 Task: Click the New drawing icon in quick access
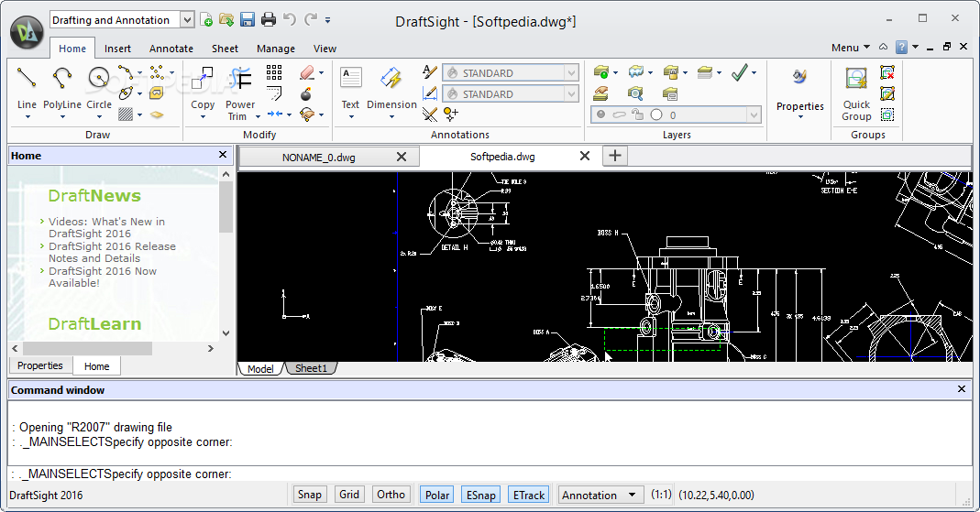(x=206, y=19)
